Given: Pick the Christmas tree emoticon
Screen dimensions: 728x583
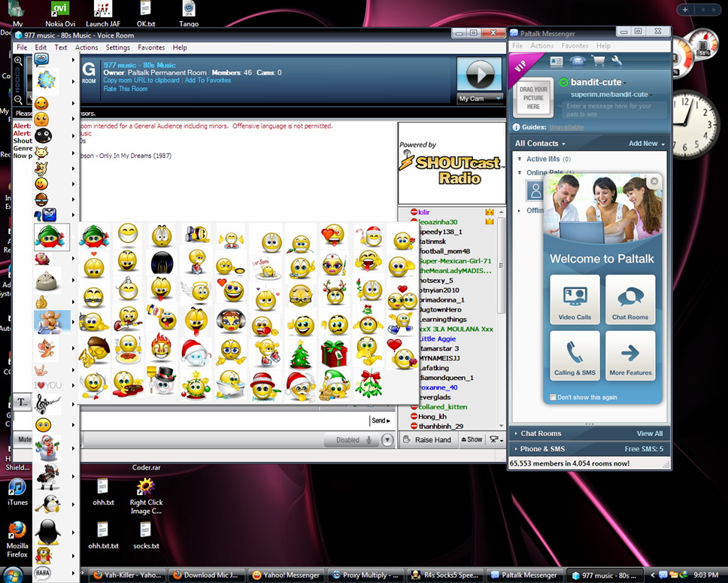Looking at the screenshot, I should (300, 354).
